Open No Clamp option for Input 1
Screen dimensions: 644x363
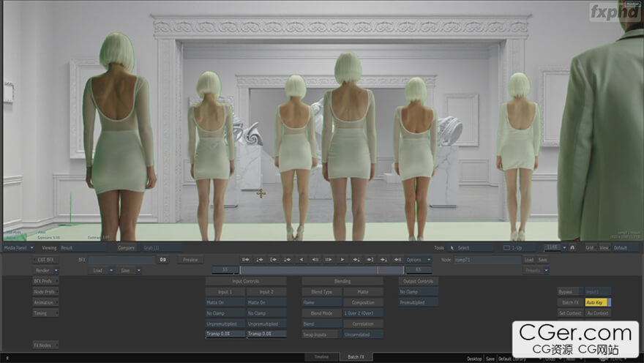click(225, 313)
